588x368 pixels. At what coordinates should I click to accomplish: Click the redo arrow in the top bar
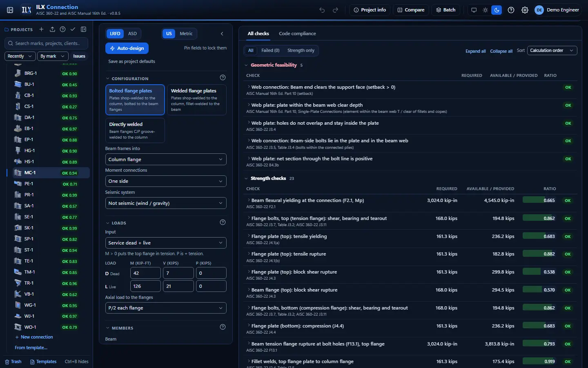336,10
